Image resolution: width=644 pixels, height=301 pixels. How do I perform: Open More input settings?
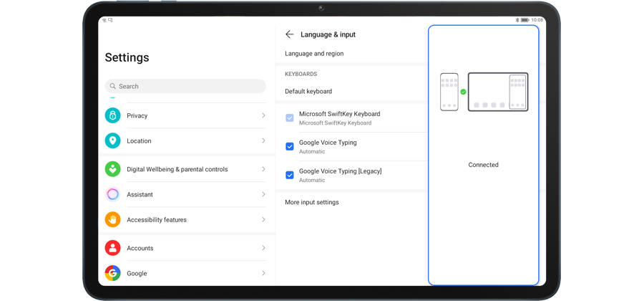pos(312,202)
